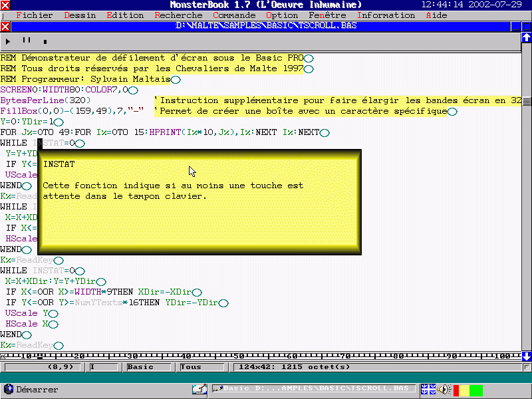This screenshot has width=532, height=399.
Task: Click the Stop square icon in toolbar
Action: pyautogui.click(x=45, y=41)
